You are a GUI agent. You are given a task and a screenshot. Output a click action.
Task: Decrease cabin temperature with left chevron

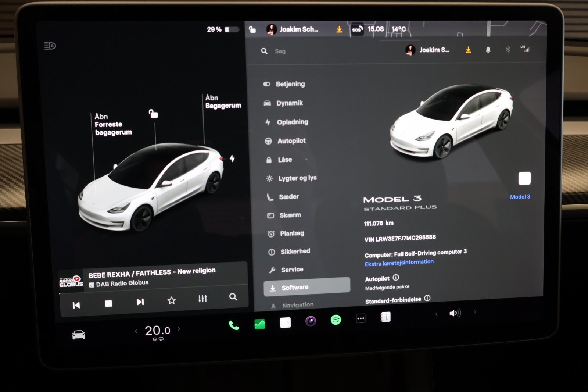click(136, 331)
